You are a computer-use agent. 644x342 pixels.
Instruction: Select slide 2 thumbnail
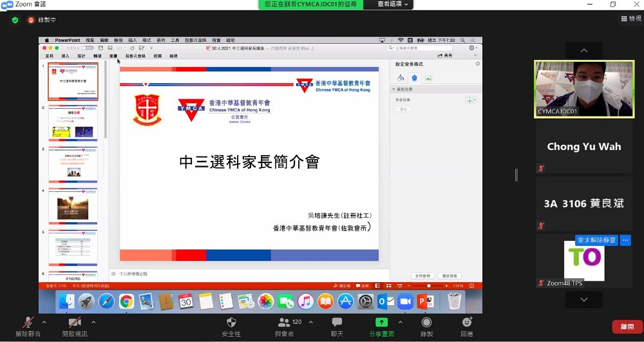[x=73, y=123]
